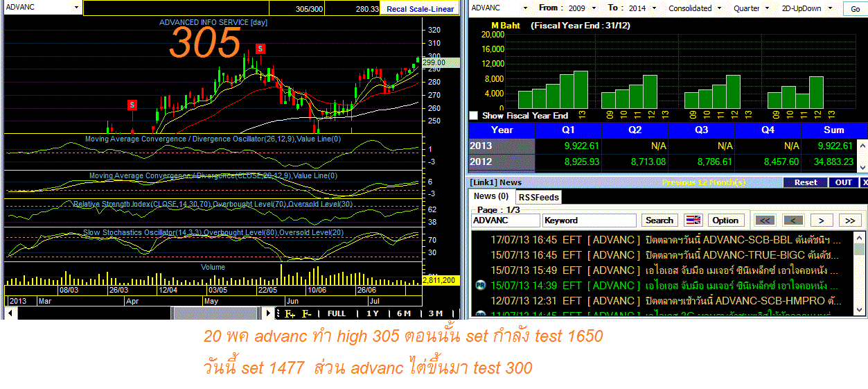Screen dimensions: 868x389
Task: Select 3M chart range
Action: tap(436, 313)
